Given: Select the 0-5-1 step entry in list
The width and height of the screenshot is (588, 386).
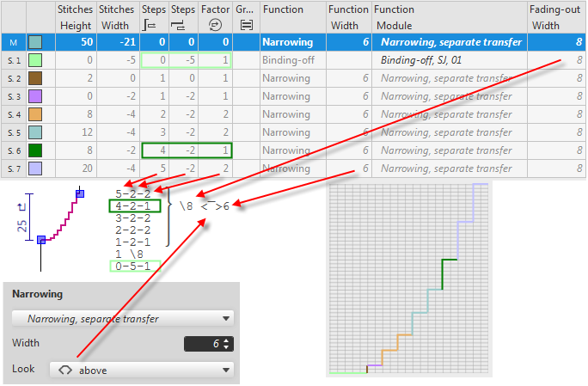Looking at the screenshot, I should click(x=133, y=267).
